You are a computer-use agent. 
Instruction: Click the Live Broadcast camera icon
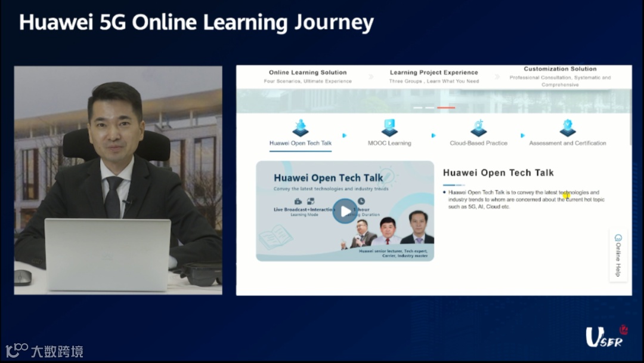298,201
